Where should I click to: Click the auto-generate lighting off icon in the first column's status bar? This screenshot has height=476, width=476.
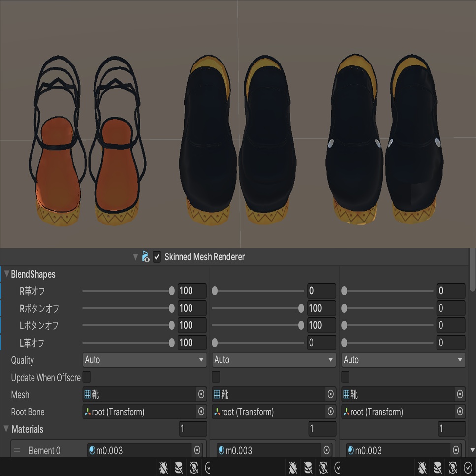tap(194, 468)
